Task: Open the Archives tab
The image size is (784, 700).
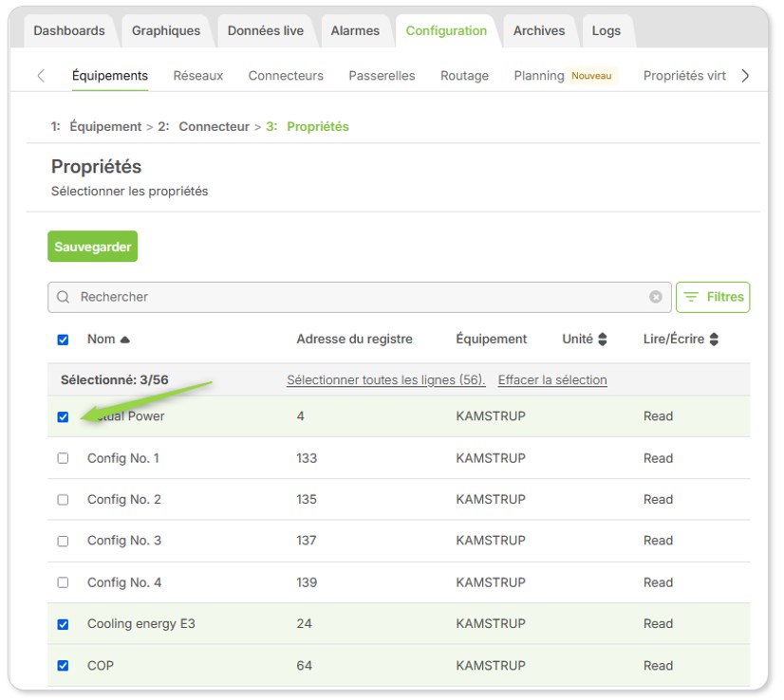Action: point(539,31)
